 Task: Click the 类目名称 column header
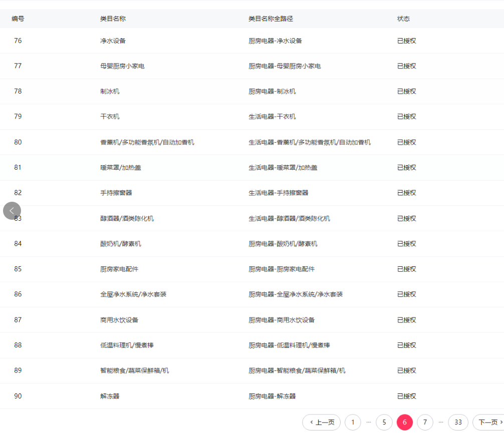113,19
